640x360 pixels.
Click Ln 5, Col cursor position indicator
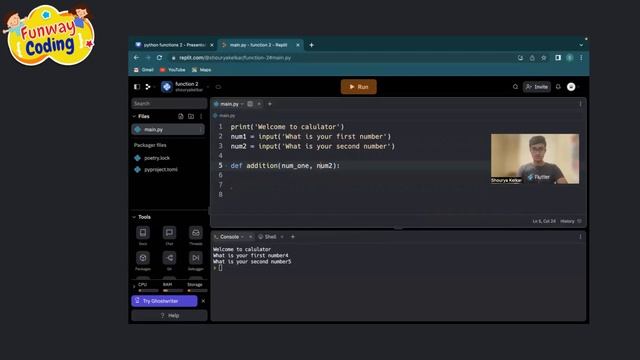click(x=544, y=221)
